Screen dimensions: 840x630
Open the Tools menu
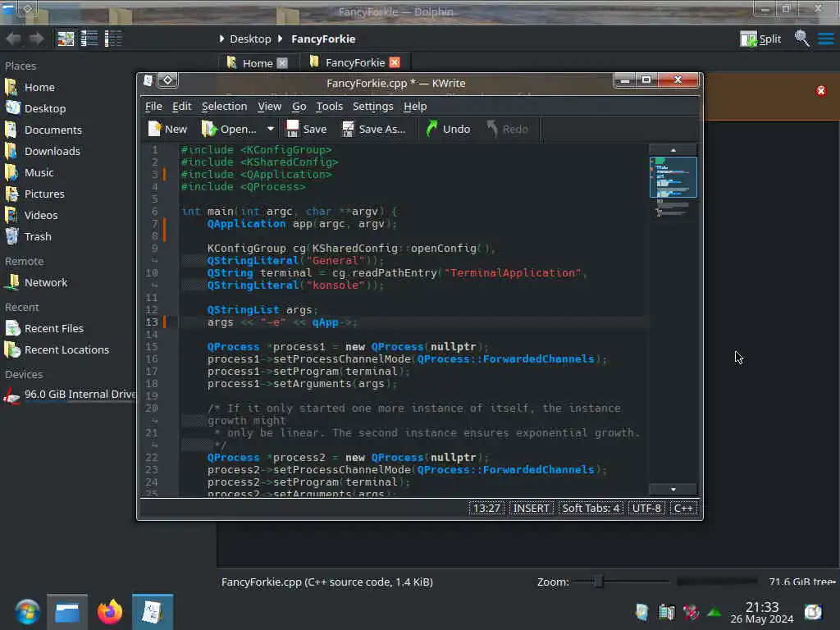pyautogui.click(x=329, y=106)
